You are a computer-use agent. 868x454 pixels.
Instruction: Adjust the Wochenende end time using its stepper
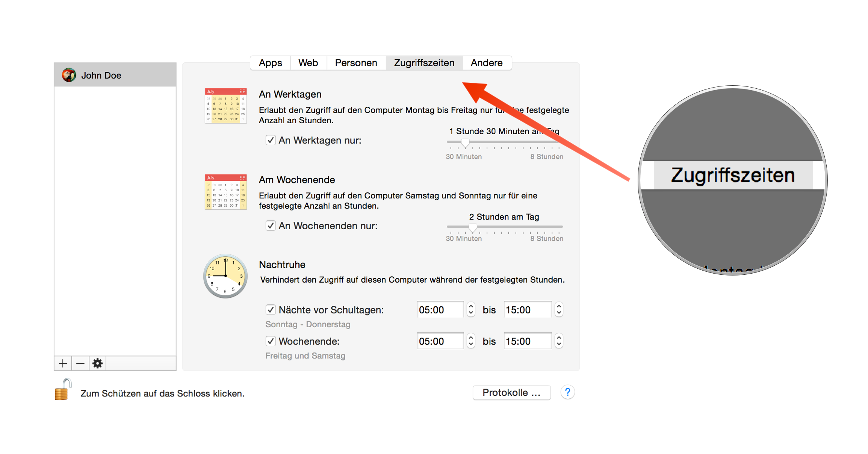coord(558,341)
